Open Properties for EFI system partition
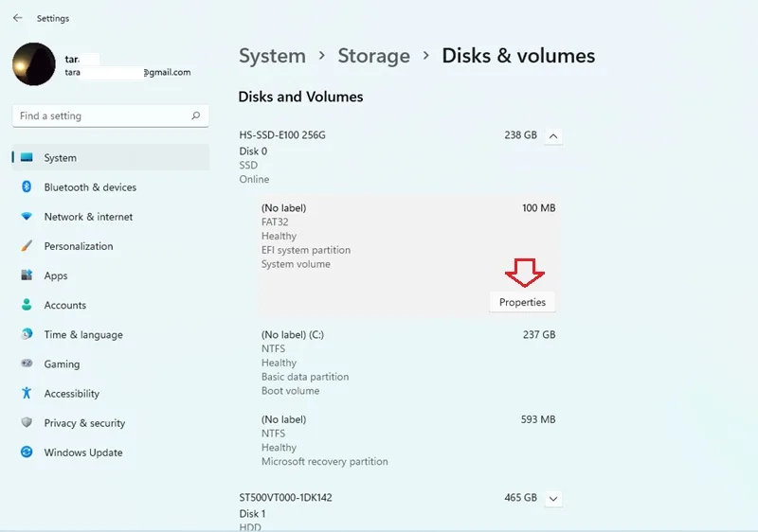Viewport: 758px width, 532px height. (x=522, y=302)
